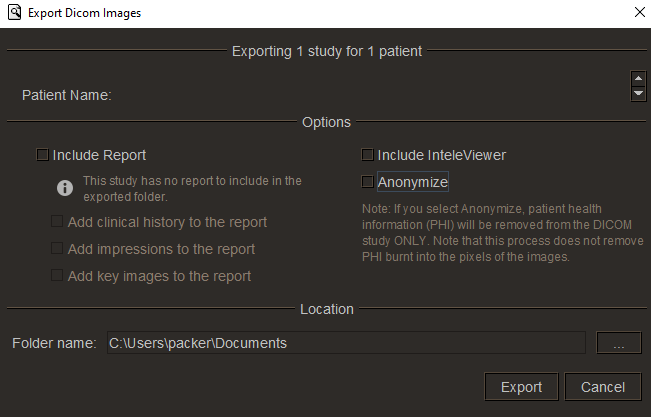
Task: Click the info icon beside the report notice
Action: coord(65,188)
